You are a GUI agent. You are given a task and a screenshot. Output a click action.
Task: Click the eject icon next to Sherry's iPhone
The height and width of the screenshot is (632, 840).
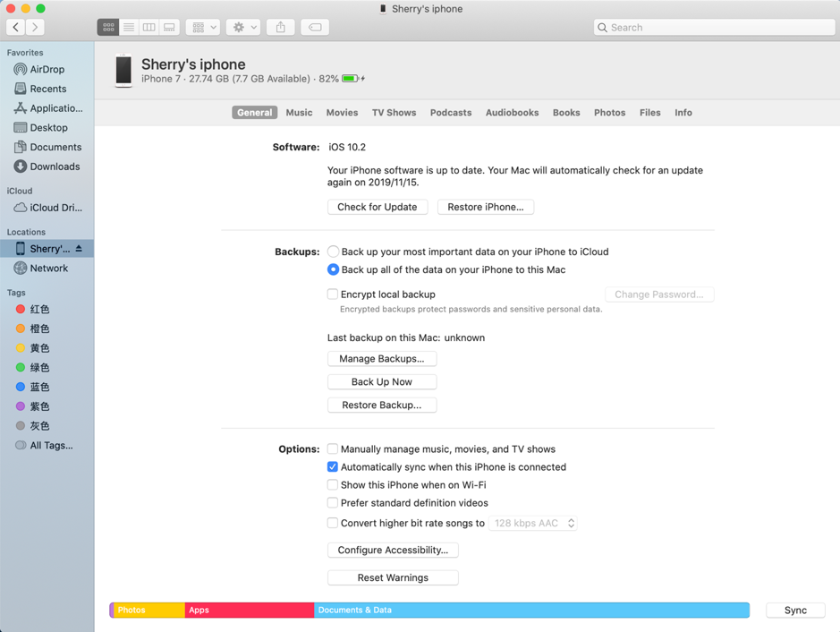click(x=79, y=249)
